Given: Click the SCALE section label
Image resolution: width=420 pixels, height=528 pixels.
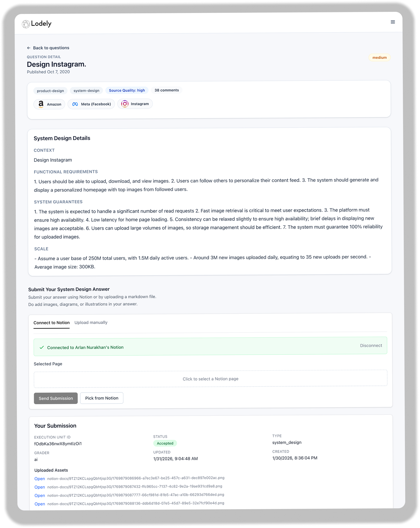Looking at the screenshot, I should [x=41, y=249].
